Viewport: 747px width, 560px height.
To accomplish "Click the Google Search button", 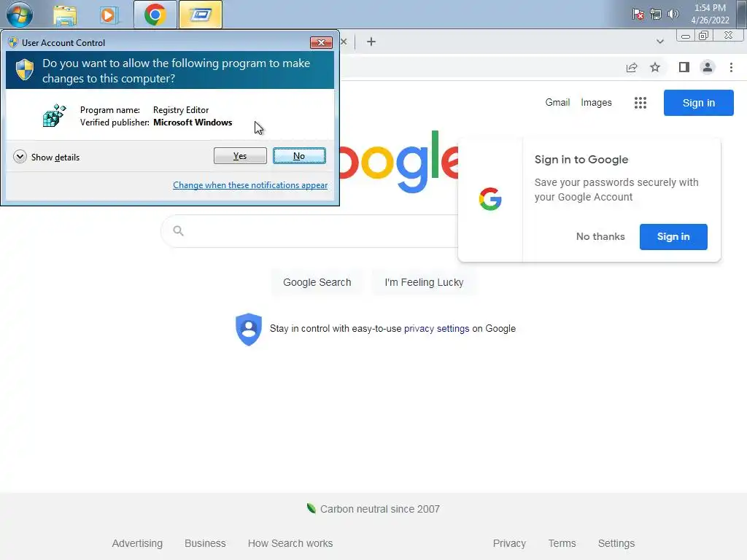I will click(x=317, y=282).
